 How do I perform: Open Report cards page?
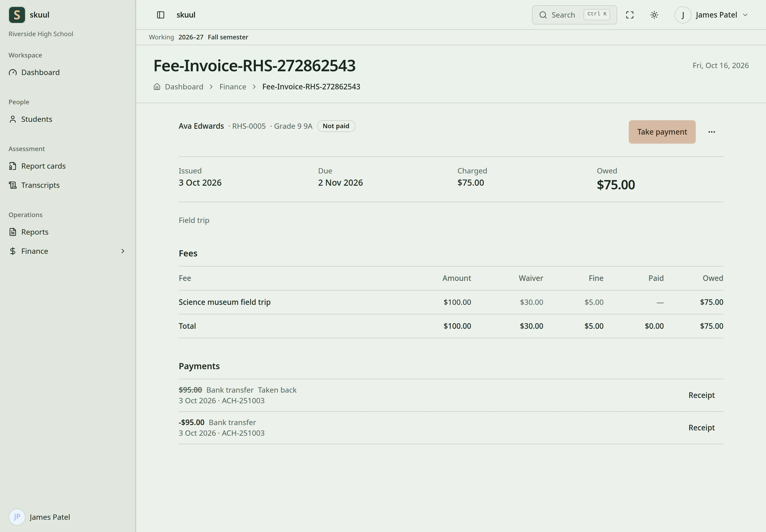(x=43, y=166)
